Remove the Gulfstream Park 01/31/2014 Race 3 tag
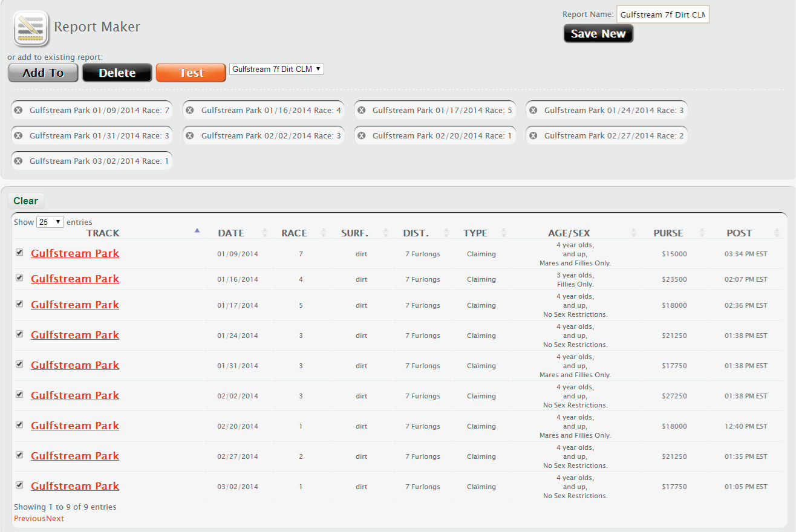Image resolution: width=796 pixels, height=532 pixels. (x=18, y=135)
